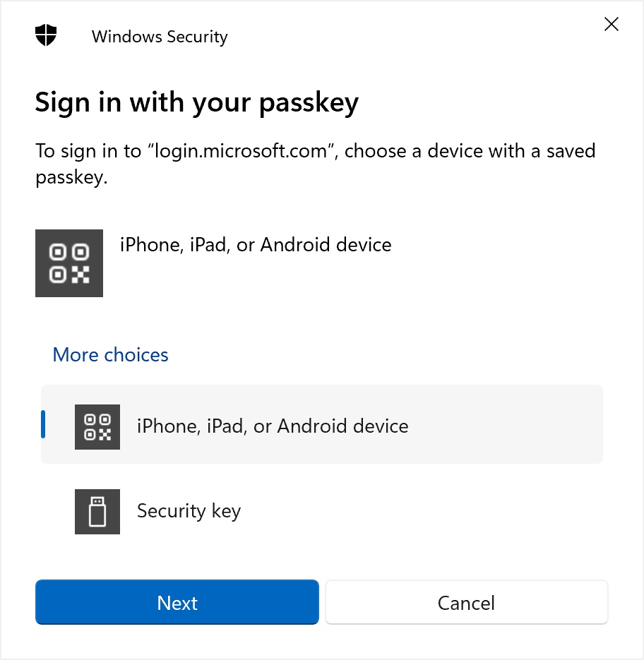Screen dimensions: 644x660
Task: Click the word "passkey." ending the description
Action: coord(71,177)
